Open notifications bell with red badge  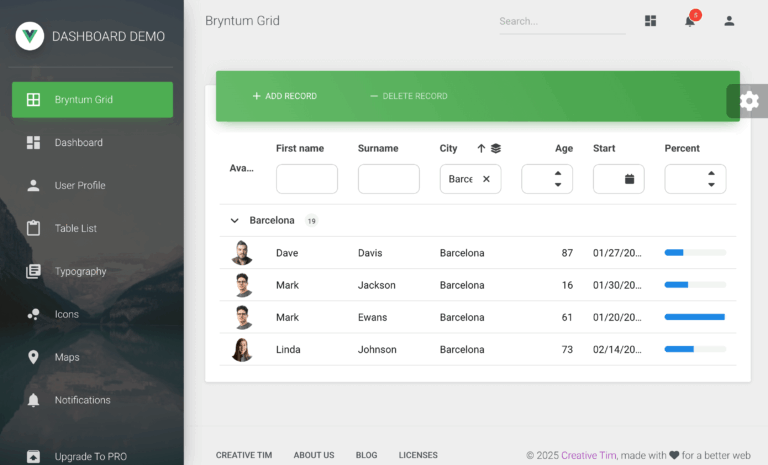[x=691, y=20]
